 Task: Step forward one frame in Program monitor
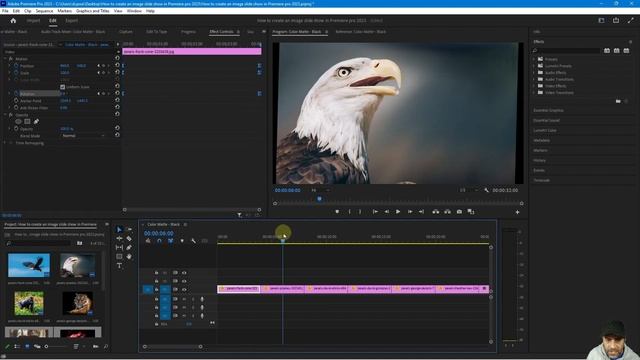click(x=410, y=211)
